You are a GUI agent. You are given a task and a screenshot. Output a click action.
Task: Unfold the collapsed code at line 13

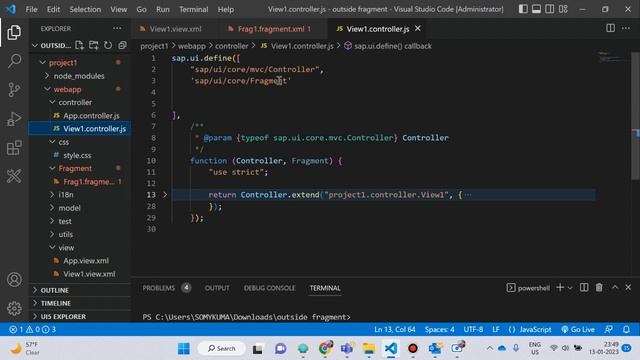[x=165, y=195]
